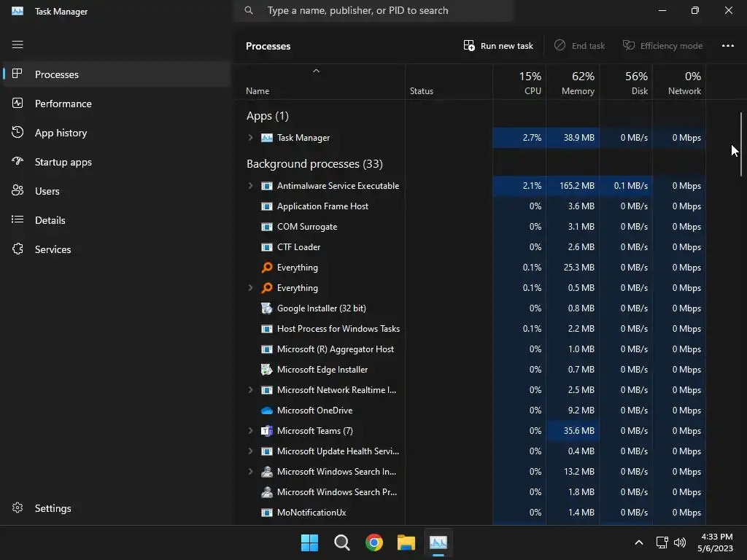Click the search magnifier icon in title bar
The height and width of the screenshot is (560, 747).
tap(249, 10)
